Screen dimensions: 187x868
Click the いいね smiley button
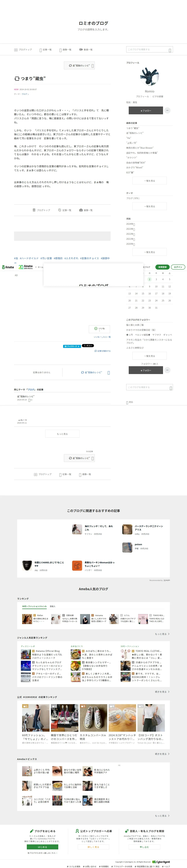tap(99, 329)
